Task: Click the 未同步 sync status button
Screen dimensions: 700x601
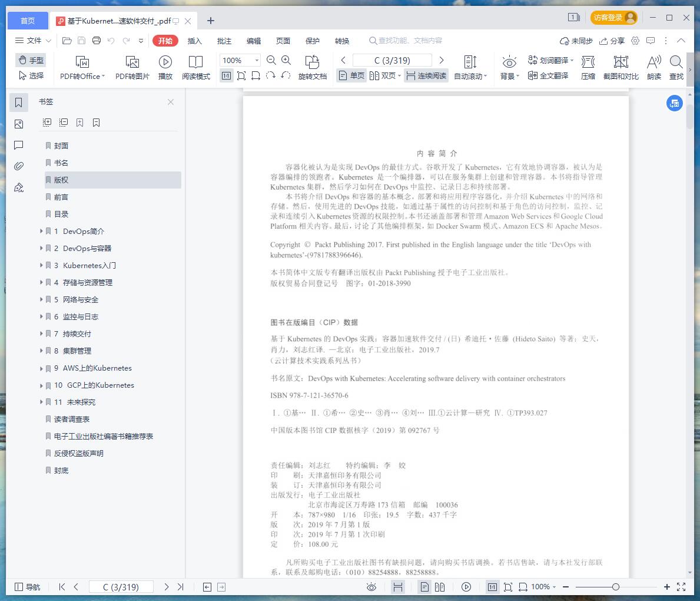Action: click(576, 41)
